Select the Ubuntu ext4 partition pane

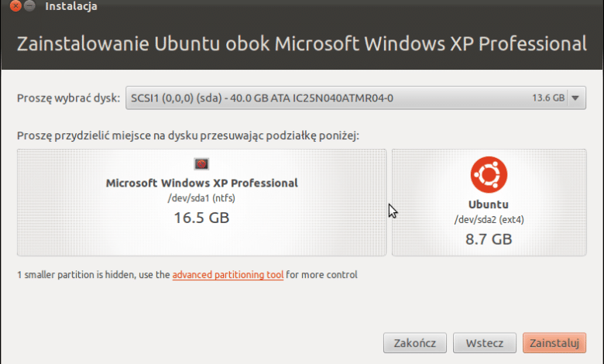coord(489,203)
